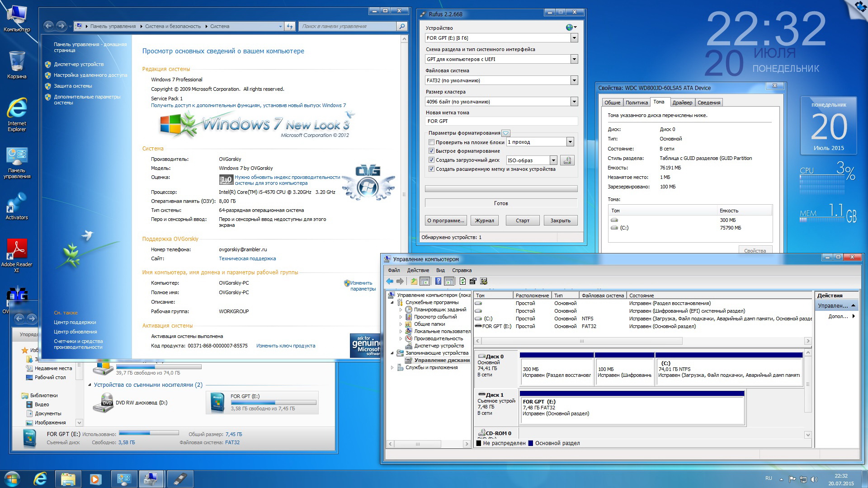Open the File menu in Computer Management
Image resolution: width=868 pixels, height=488 pixels.
click(x=394, y=270)
